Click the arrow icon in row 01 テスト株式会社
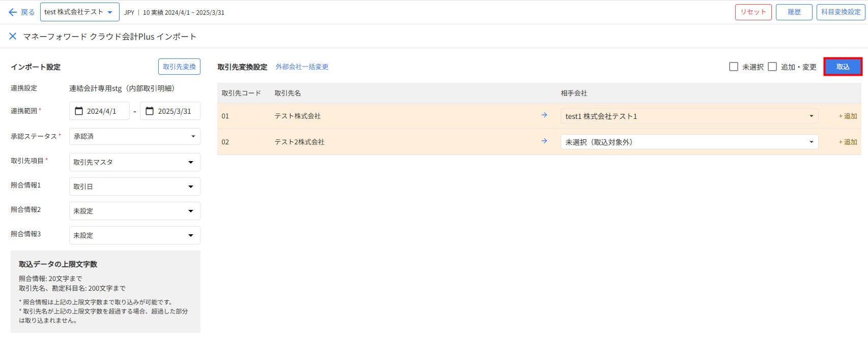The image size is (868, 341). (544, 115)
